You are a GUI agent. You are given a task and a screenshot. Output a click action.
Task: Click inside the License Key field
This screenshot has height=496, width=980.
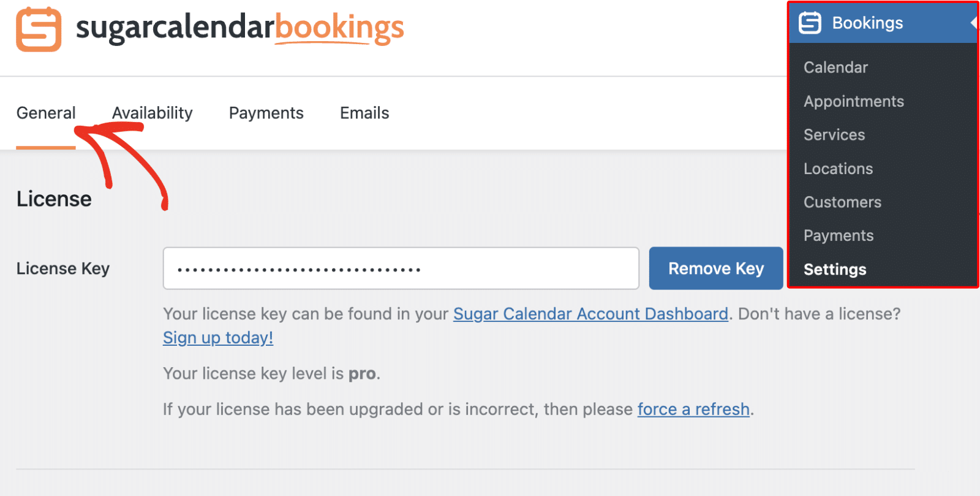401,268
